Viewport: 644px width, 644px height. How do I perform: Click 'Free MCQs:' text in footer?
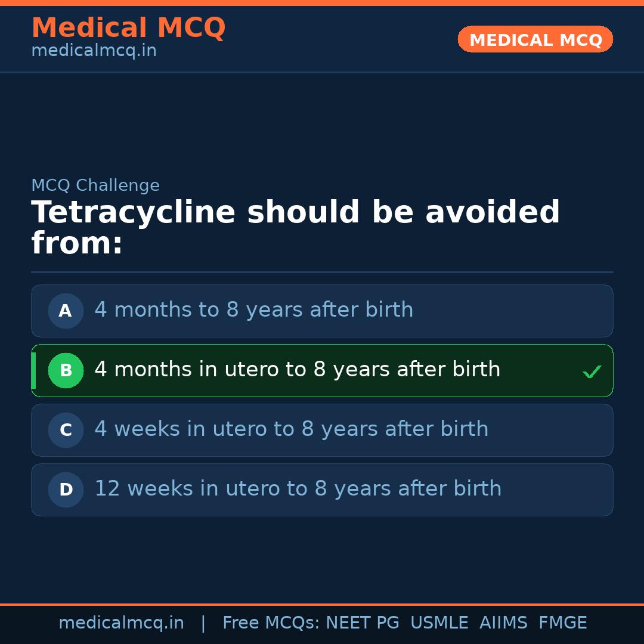(271, 623)
